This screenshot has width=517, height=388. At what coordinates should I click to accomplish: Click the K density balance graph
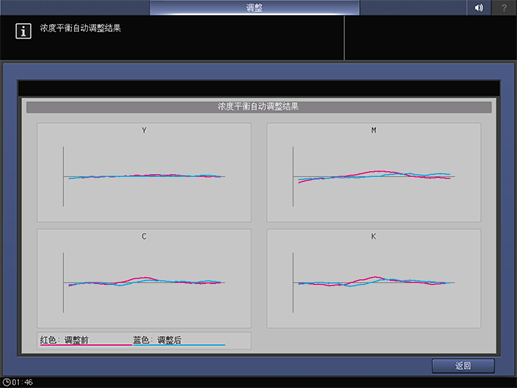coord(374,278)
